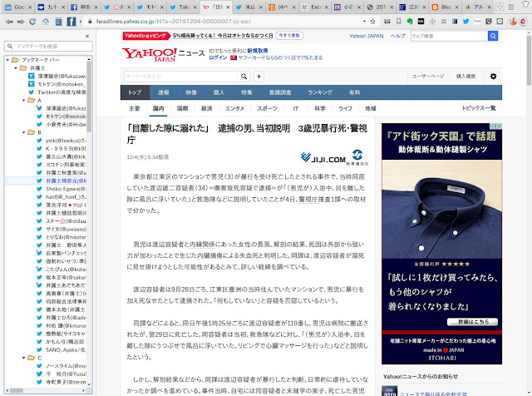Go forward using the forward arrow
532x396 pixels.
(21, 22)
